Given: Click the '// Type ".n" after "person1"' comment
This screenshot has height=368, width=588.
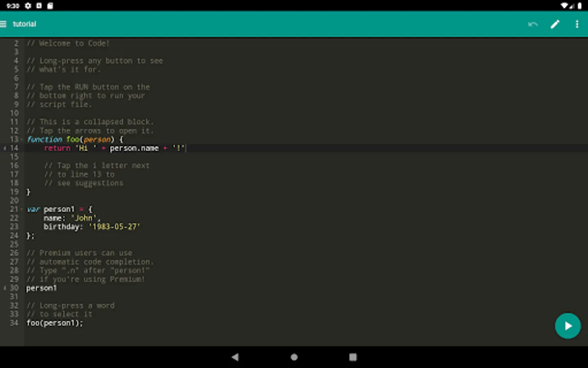Looking at the screenshot, I should click(x=88, y=271).
